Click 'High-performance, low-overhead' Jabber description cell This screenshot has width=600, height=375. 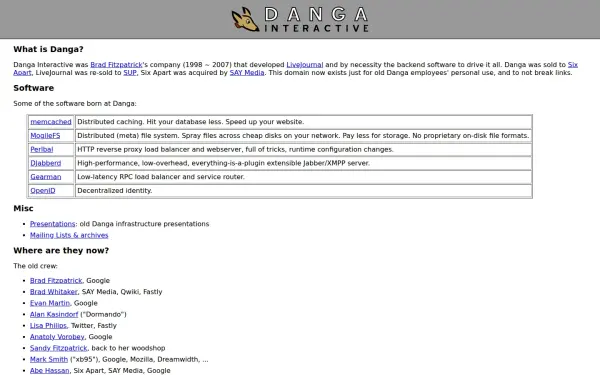(303, 163)
